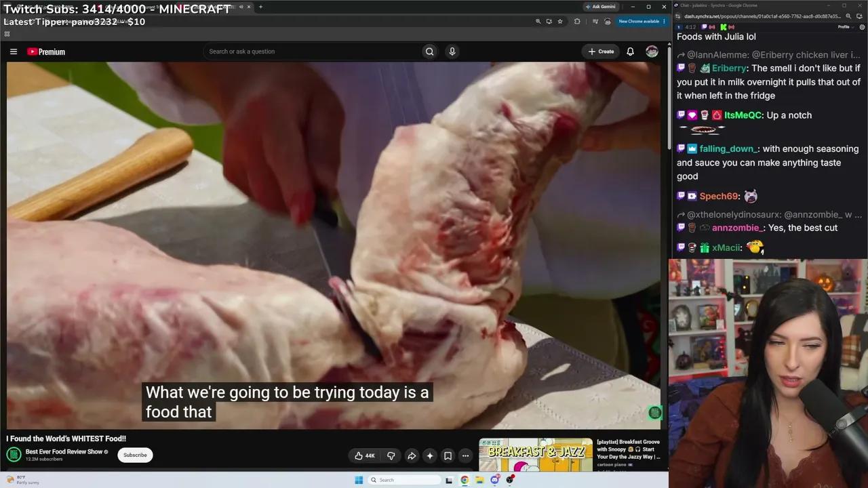Click the Synchra chat address bar URL
Image resolution: width=868 pixels, height=488 pixels.
[x=762, y=16]
